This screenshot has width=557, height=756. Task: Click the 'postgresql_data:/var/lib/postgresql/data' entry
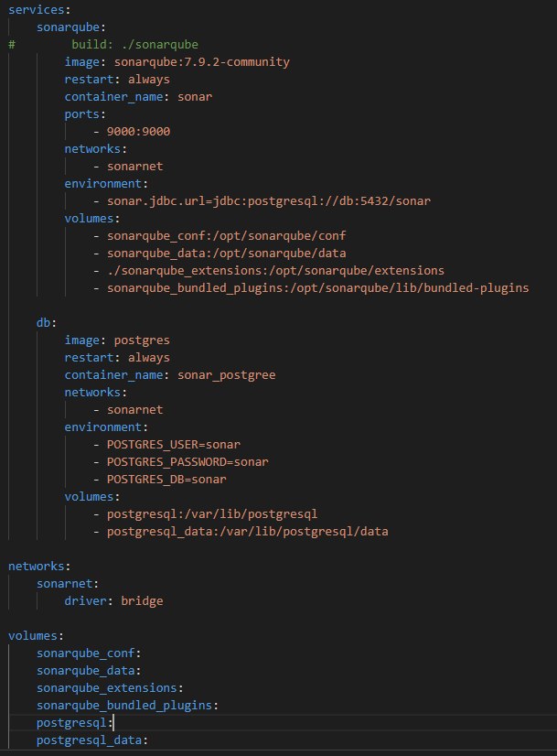tap(248, 531)
